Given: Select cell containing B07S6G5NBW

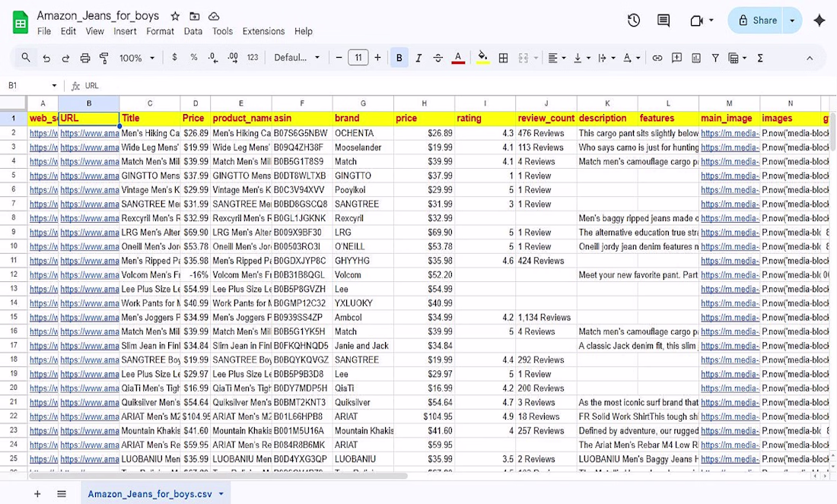Looking at the screenshot, I should tap(302, 133).
